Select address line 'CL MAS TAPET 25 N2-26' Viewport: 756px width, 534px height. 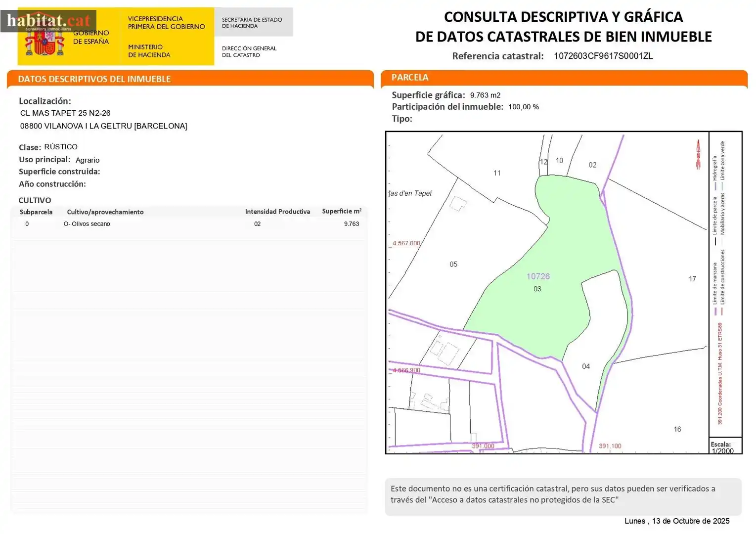65,113
